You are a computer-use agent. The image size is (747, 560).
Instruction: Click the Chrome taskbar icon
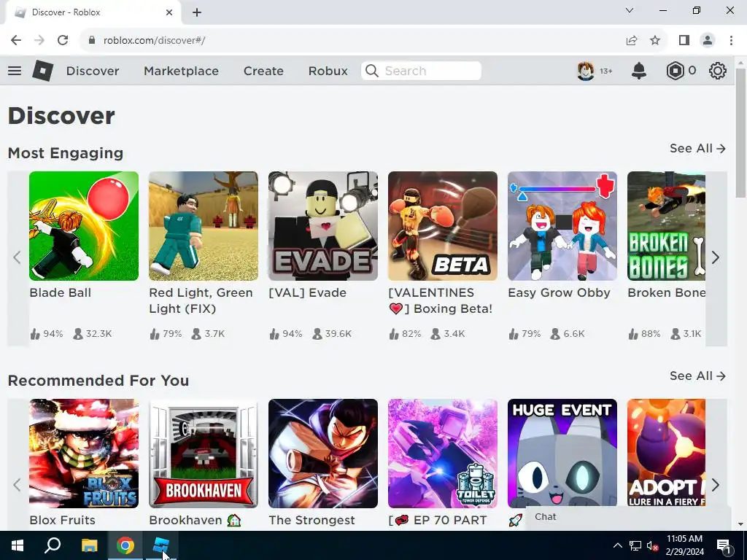(125, 545)
